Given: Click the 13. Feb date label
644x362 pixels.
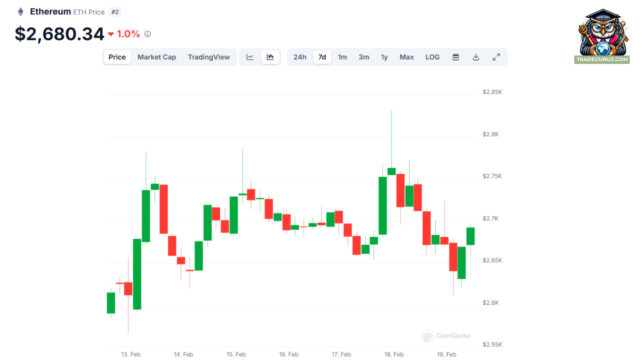Looking at the screenshot, I should coord(131,354).
